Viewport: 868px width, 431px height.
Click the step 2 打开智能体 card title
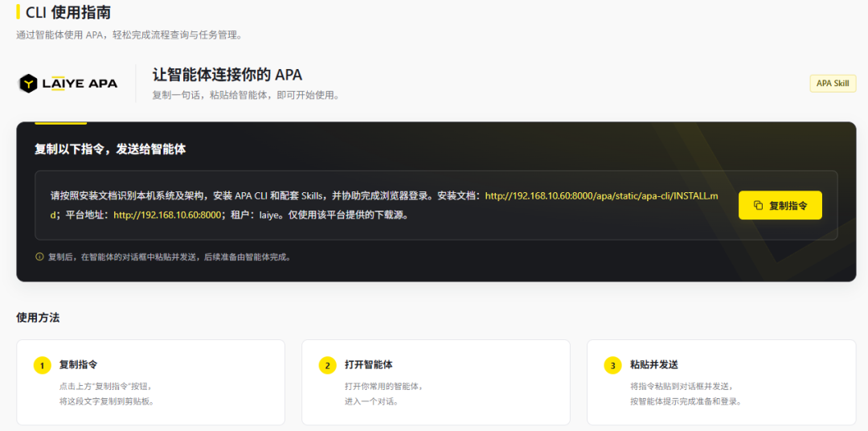[x=368, y=365]
